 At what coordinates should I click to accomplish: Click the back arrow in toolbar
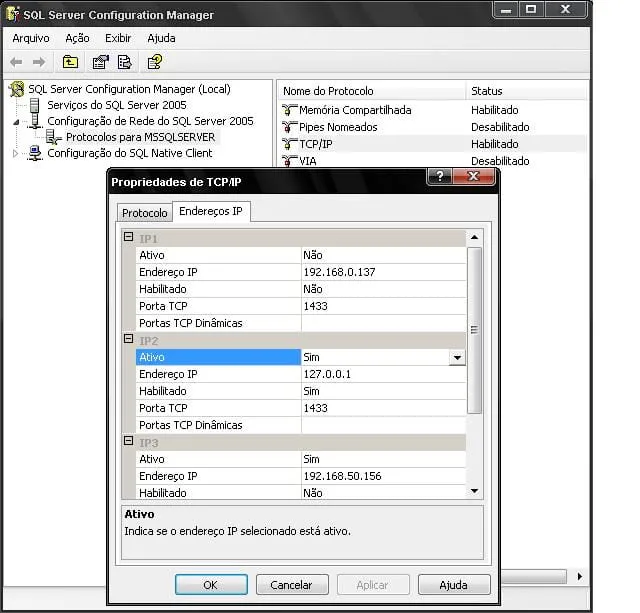[x=17, y=62]
